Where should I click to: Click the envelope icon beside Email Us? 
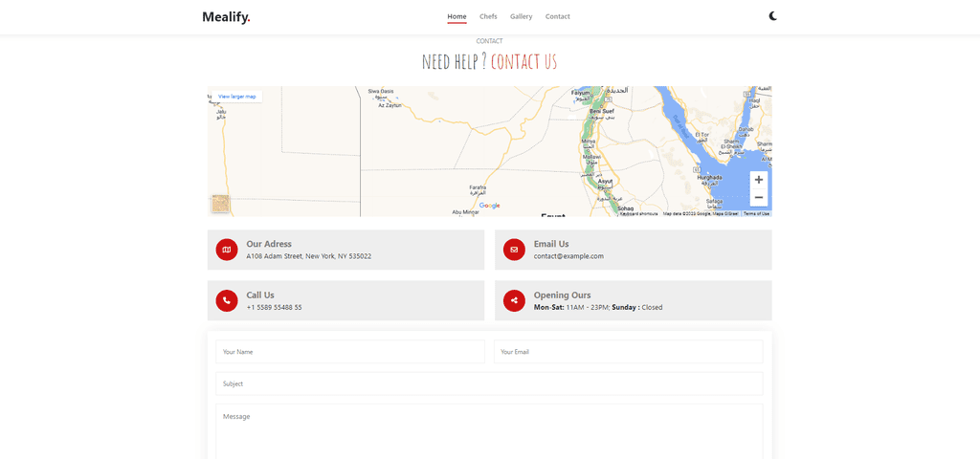[x=514, y=250]
